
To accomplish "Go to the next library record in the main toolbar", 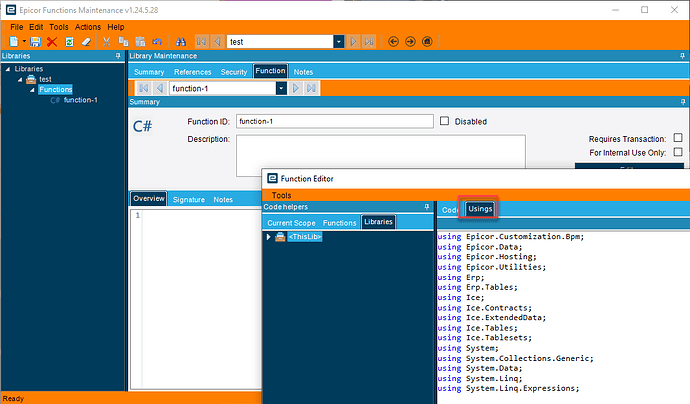I will [x=353, y=42].
